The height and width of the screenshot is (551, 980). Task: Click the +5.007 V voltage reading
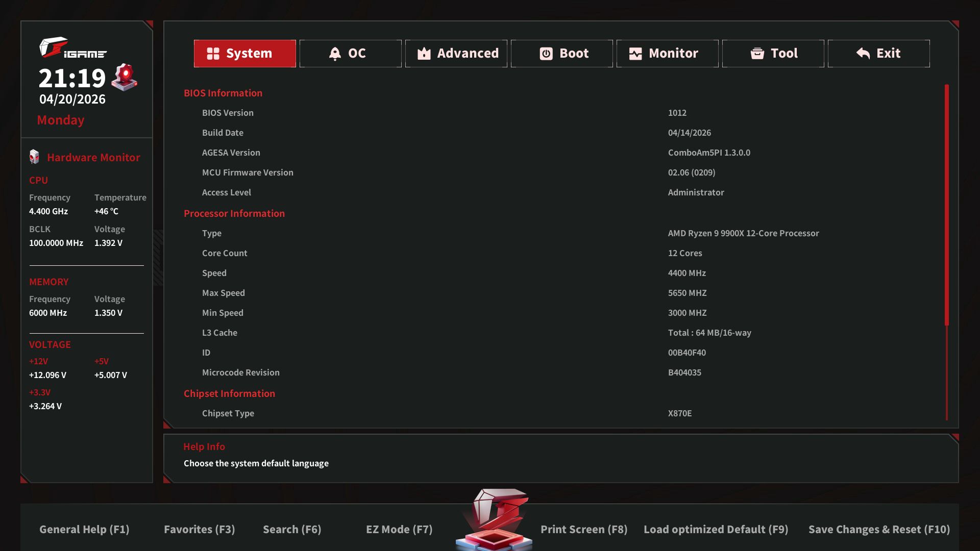coord(111,375)
